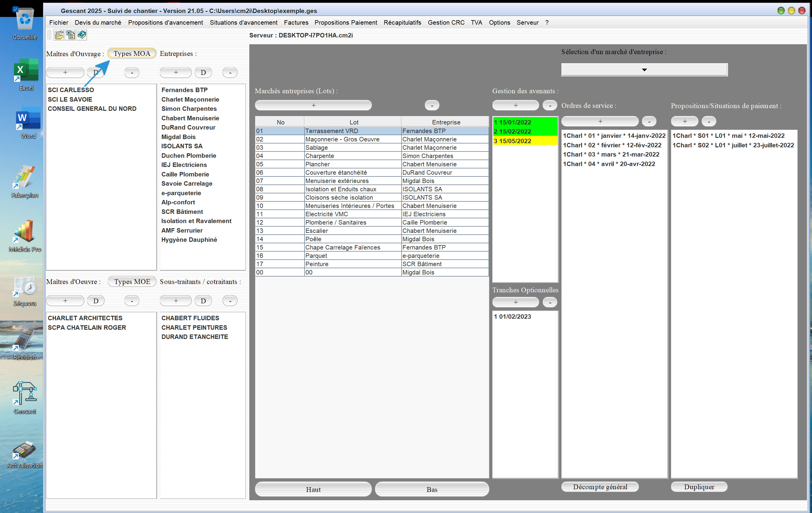The height and width of the screenshot is (513, 812).
Task: Open the Propositions d'avancement menu
Action: point(165,23)
